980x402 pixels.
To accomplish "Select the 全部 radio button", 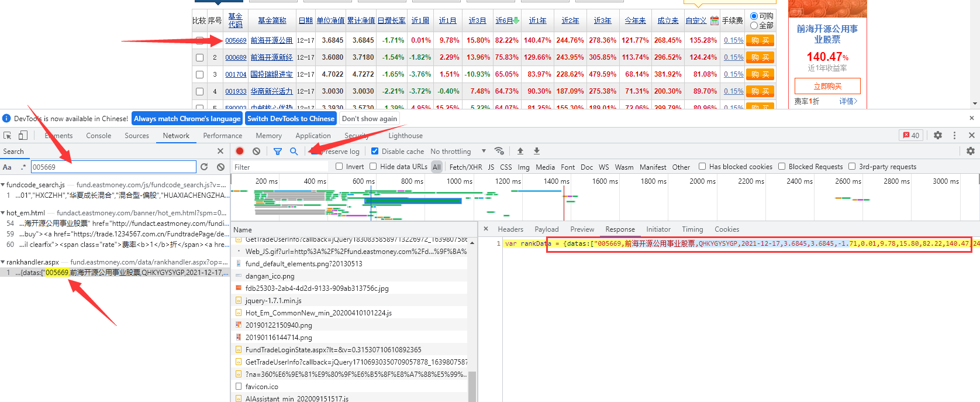I will [754, 25].
